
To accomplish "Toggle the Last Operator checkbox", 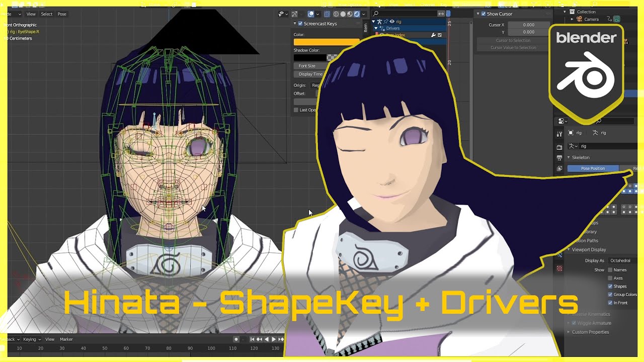I will (x=296, y=110).
